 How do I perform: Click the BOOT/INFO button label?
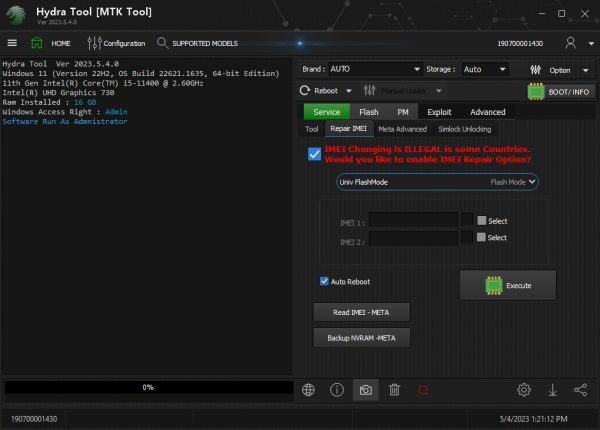(x=569, y=92)
